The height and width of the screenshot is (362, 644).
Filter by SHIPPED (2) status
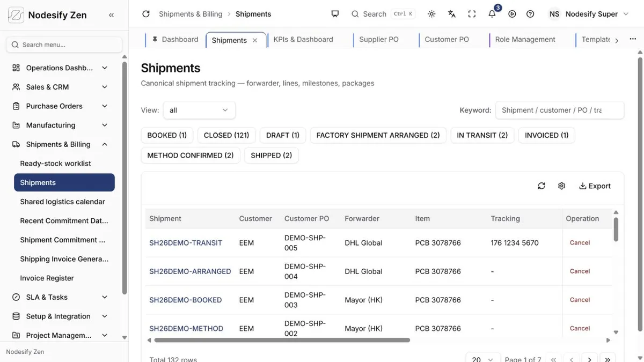272,155
